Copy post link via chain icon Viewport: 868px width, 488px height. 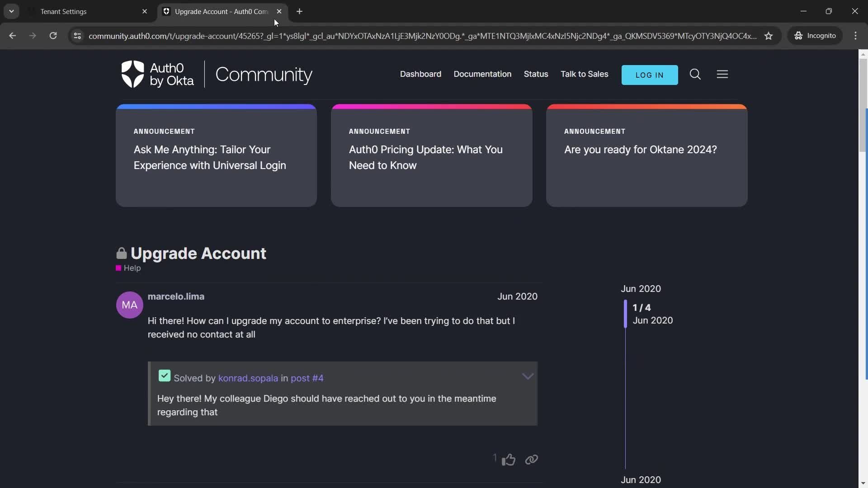(x=531, y=460)
